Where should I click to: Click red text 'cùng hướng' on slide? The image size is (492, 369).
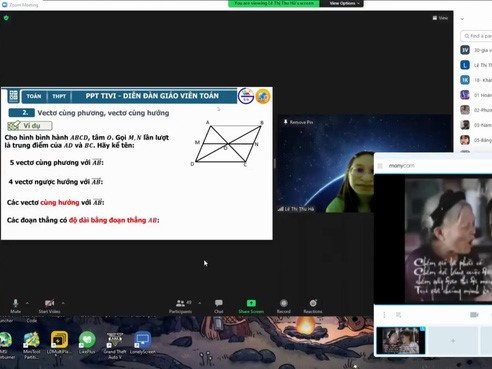pos(60,202)
